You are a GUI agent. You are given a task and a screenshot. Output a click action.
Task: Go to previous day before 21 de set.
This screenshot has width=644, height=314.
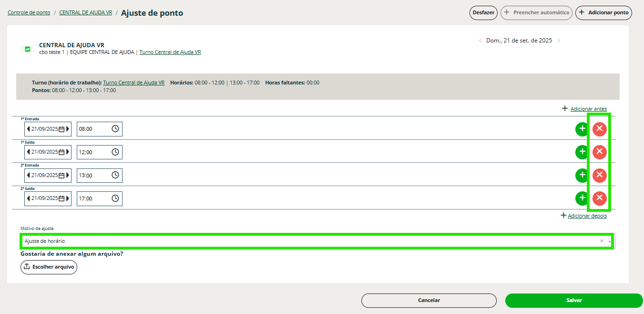click(480, 41)
